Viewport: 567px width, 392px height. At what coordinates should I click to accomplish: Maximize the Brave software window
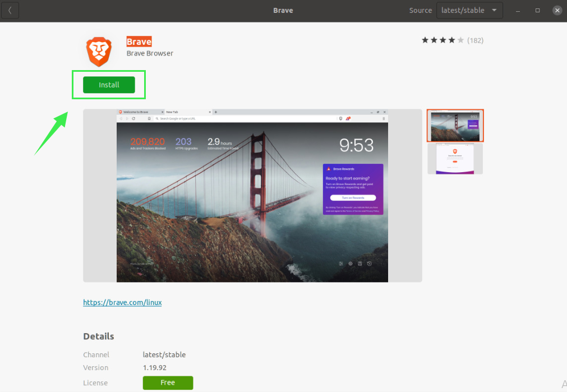(x=538, y=11)
